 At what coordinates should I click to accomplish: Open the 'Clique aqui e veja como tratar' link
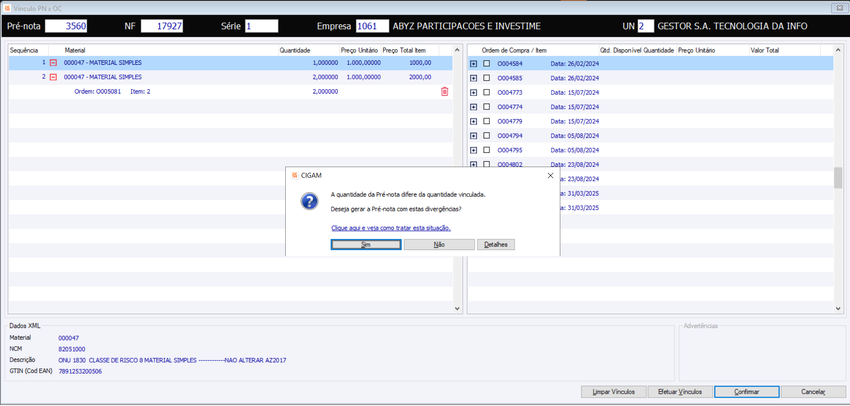(391, 228)
